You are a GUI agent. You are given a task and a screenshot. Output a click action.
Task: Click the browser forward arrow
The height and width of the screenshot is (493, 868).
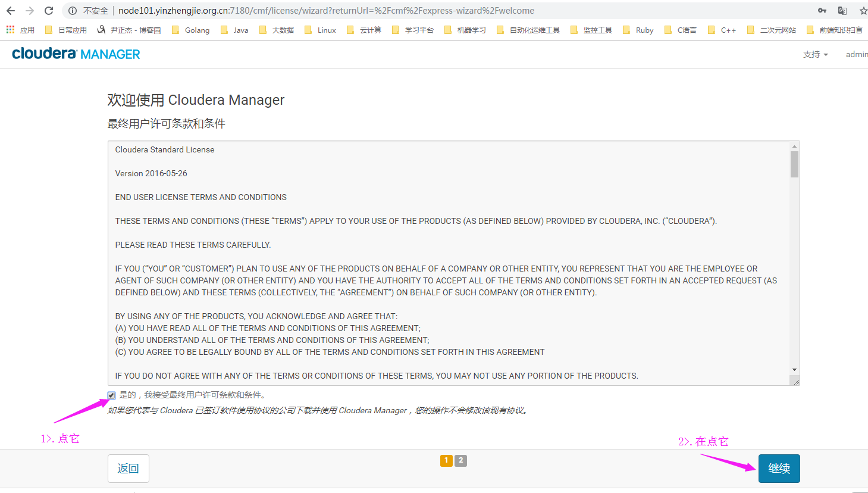coord(30,11)
